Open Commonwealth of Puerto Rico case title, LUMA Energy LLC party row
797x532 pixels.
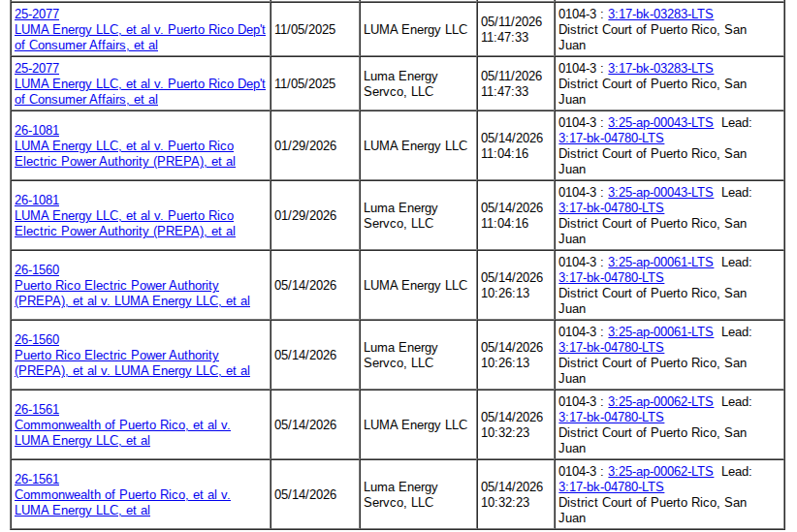(122, 432)
